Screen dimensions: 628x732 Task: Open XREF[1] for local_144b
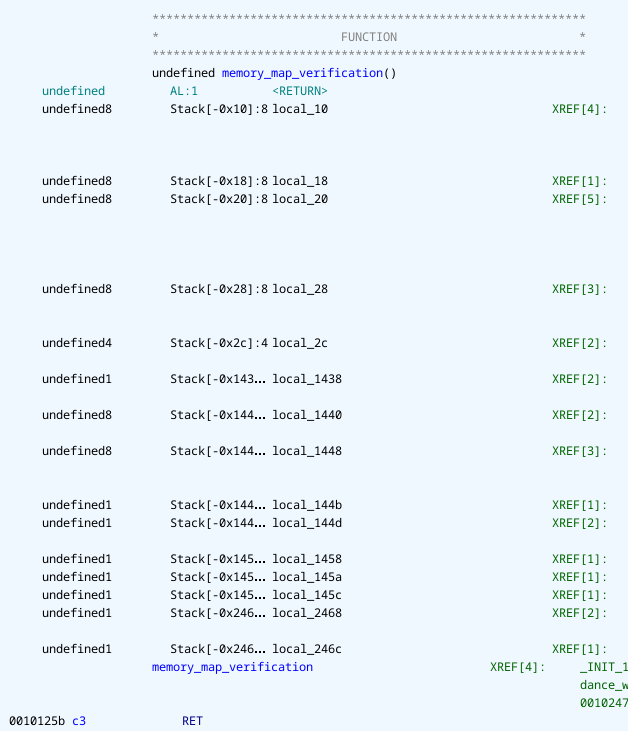579,505
